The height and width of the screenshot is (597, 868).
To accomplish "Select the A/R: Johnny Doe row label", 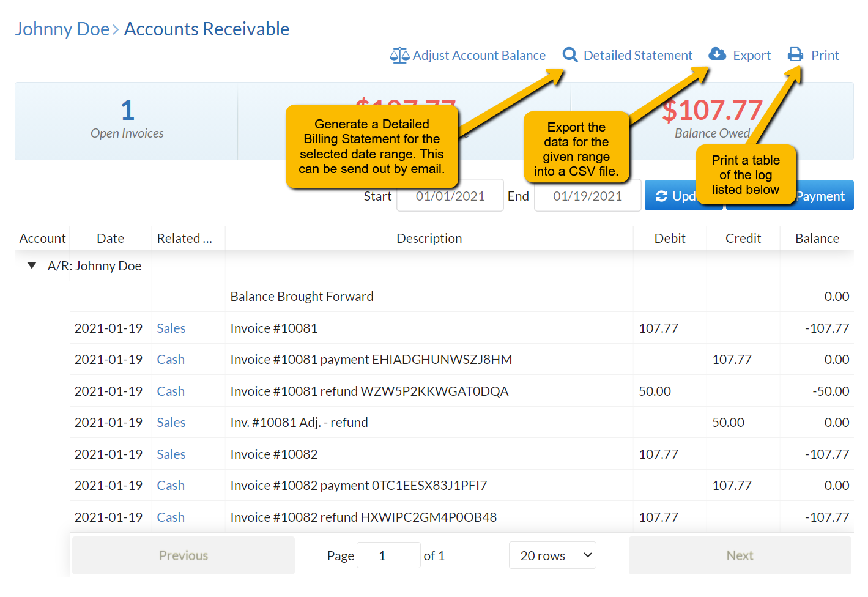I will coord(94,266).
